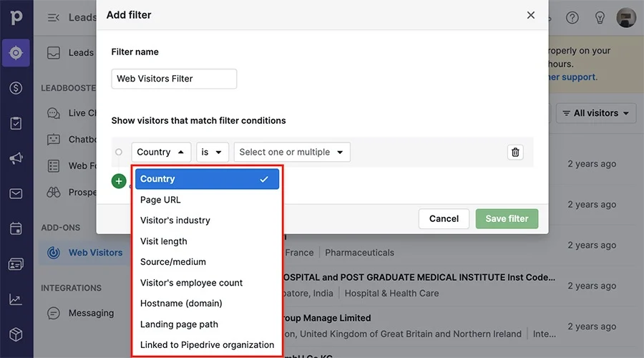Choose Source/medium option
Viewport: 644px width, 358px height.
tap(207, 262)
